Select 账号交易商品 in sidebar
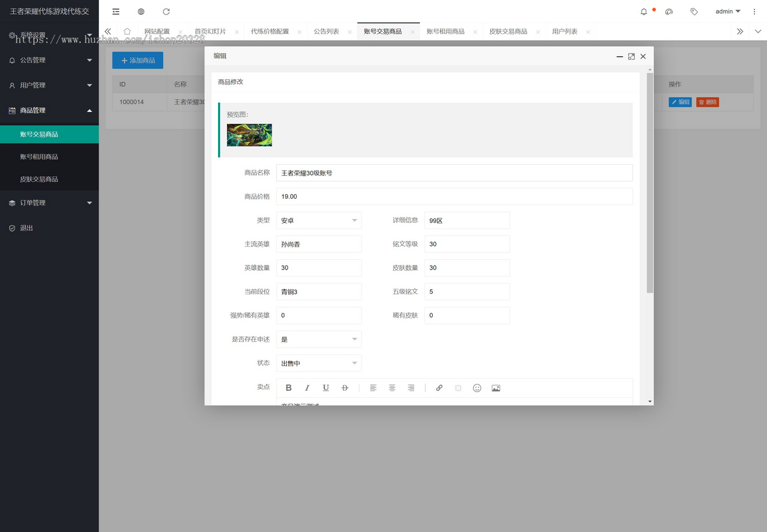Screen dimensions: 767x532 point(49,134)
